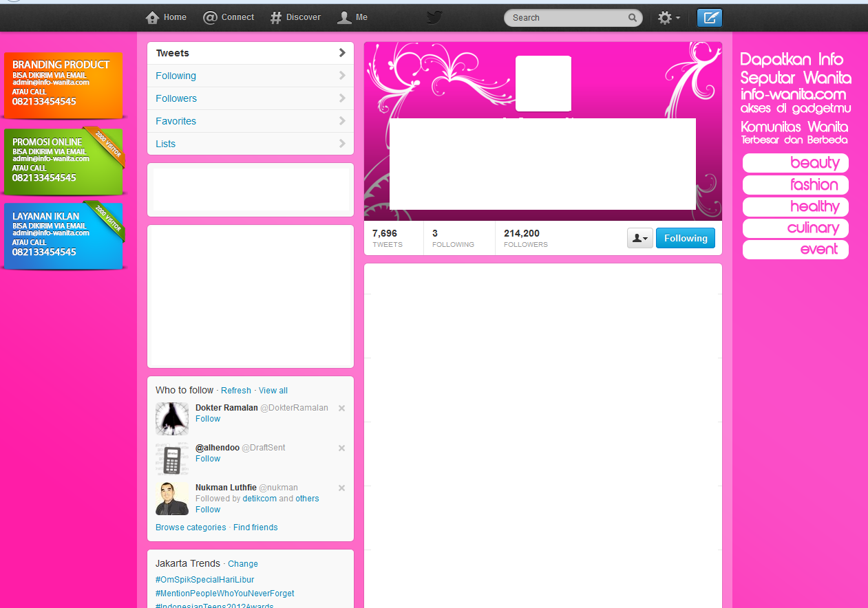Open Connect via the @ icon
This screenshot has width=868, height=608.
tap(211, 17)
